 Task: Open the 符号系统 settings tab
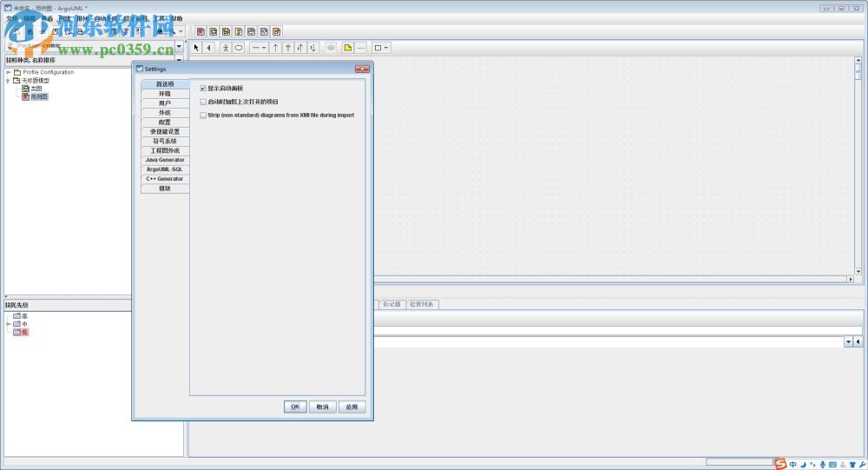tap(165, 142)
